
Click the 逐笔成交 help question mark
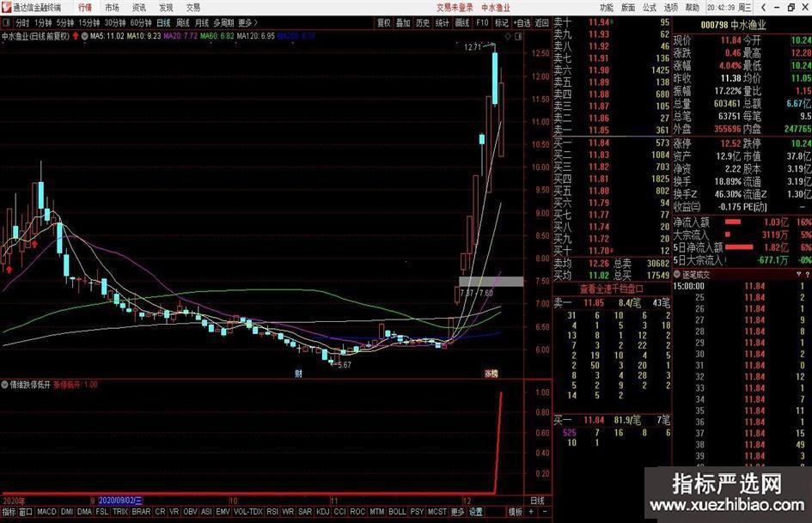808,275
